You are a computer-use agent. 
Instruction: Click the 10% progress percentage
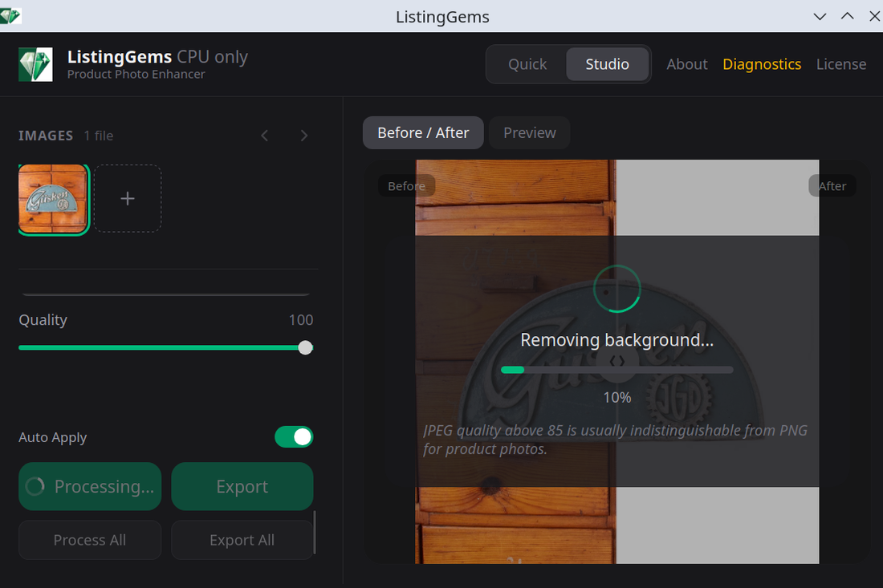click(617, 397)
